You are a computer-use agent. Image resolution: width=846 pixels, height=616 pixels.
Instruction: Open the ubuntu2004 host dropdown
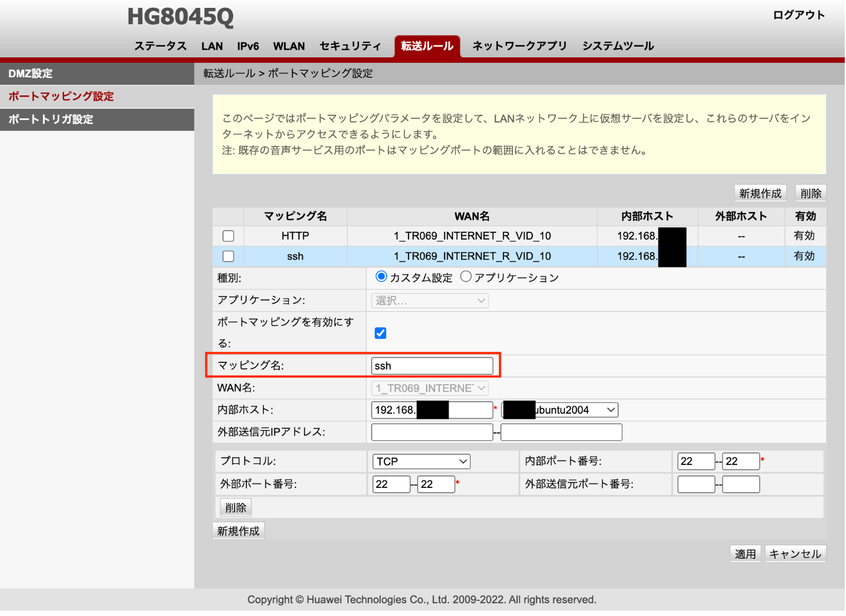tap(560, 410)
